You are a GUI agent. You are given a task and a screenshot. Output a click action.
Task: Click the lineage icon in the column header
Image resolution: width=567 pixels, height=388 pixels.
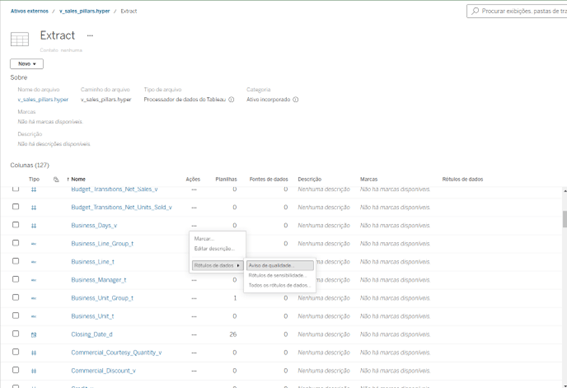[x=56, y=179]
